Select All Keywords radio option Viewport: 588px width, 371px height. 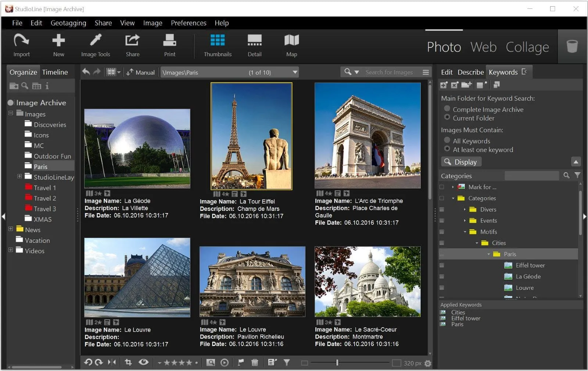447,140
